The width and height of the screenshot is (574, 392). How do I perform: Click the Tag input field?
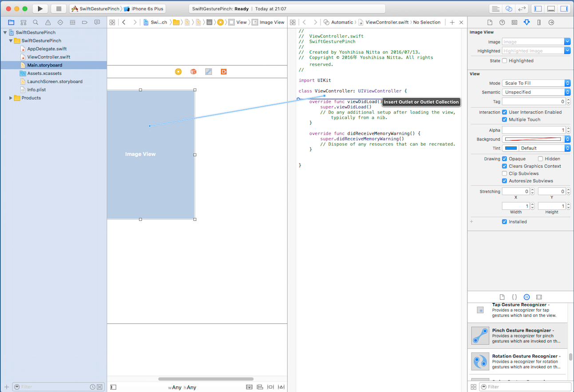533,102
